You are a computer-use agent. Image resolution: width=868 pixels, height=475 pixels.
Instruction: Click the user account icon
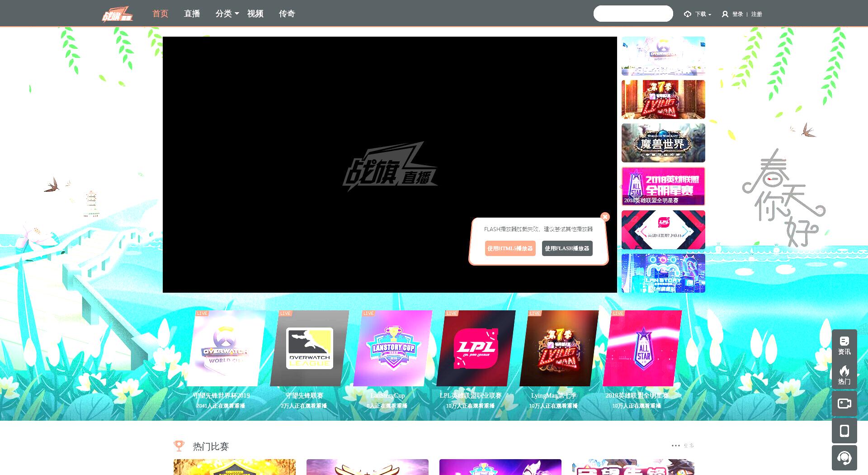pos(725,14)
